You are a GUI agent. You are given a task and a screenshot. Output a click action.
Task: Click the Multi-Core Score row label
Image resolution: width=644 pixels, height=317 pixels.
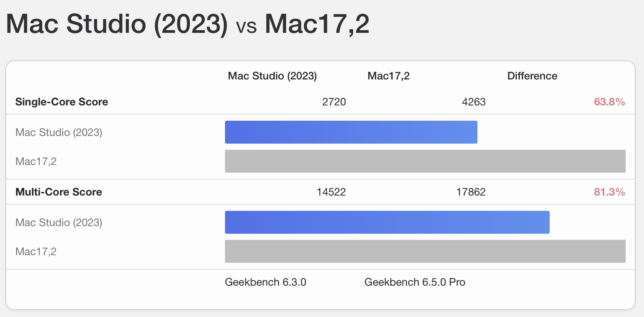coord(59,192)
